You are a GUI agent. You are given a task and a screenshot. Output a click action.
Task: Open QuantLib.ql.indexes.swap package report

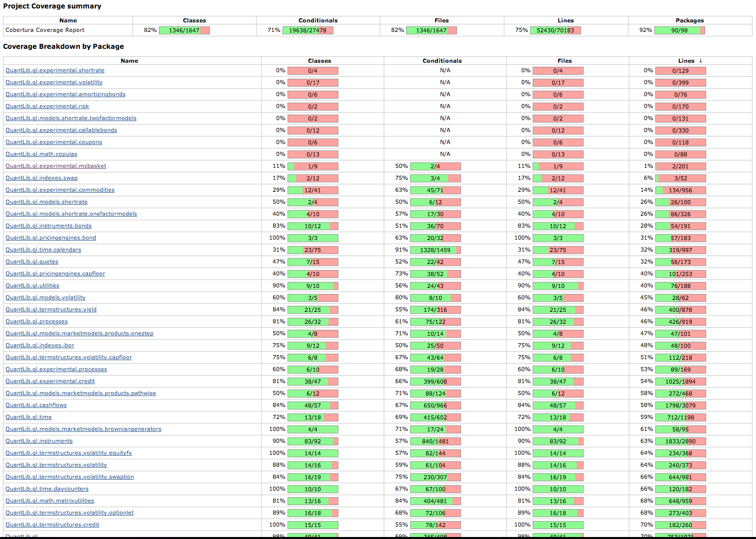point(41,178)
